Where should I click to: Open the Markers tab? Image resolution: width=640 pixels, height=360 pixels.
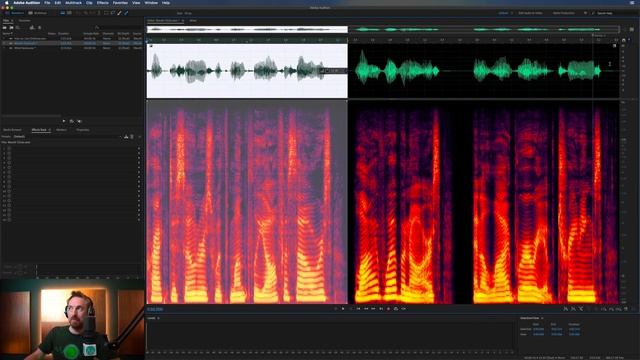pyautogui.click(x=61, y=130)
